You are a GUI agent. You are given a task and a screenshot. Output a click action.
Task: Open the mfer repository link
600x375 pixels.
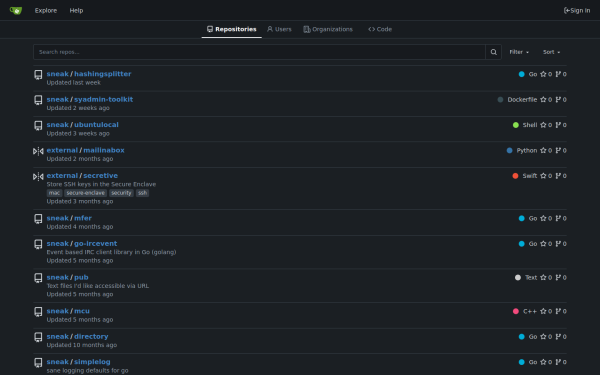[83, 218]
